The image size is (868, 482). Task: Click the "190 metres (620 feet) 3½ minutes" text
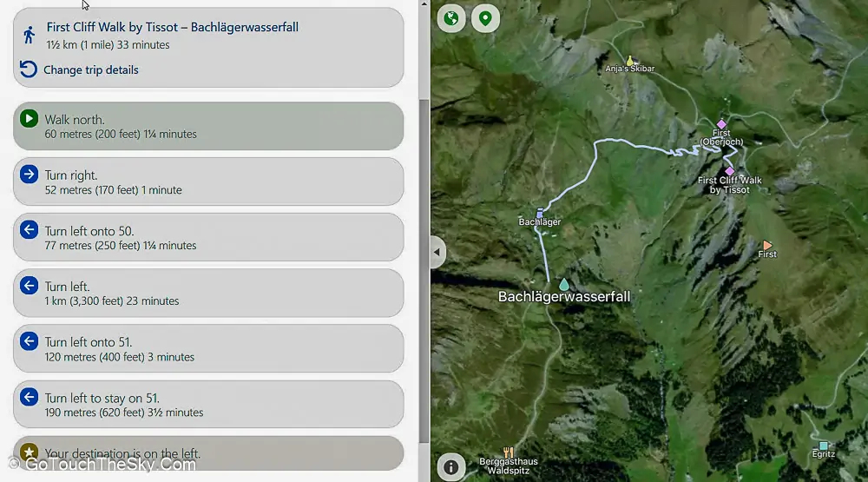[124, 413]
